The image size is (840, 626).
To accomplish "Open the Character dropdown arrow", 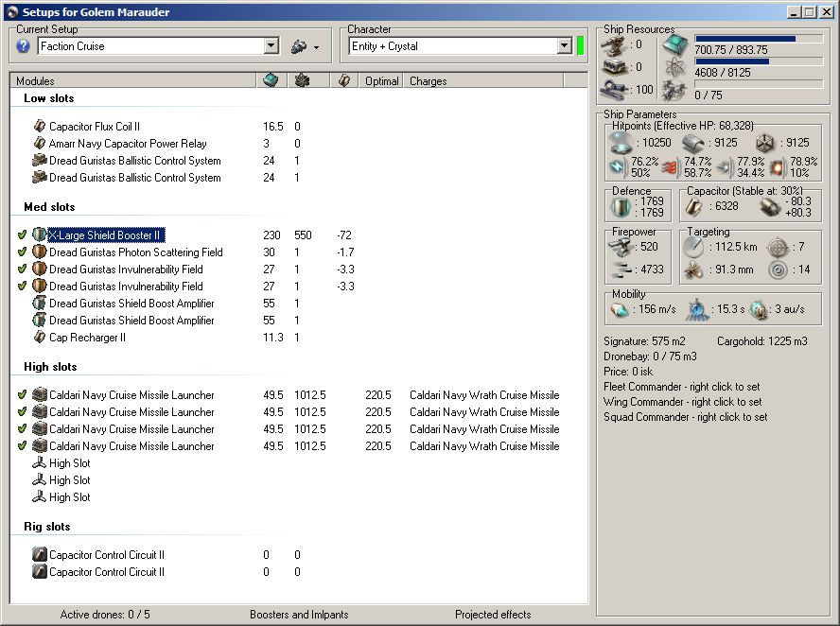I will click(x=564, y=46).
